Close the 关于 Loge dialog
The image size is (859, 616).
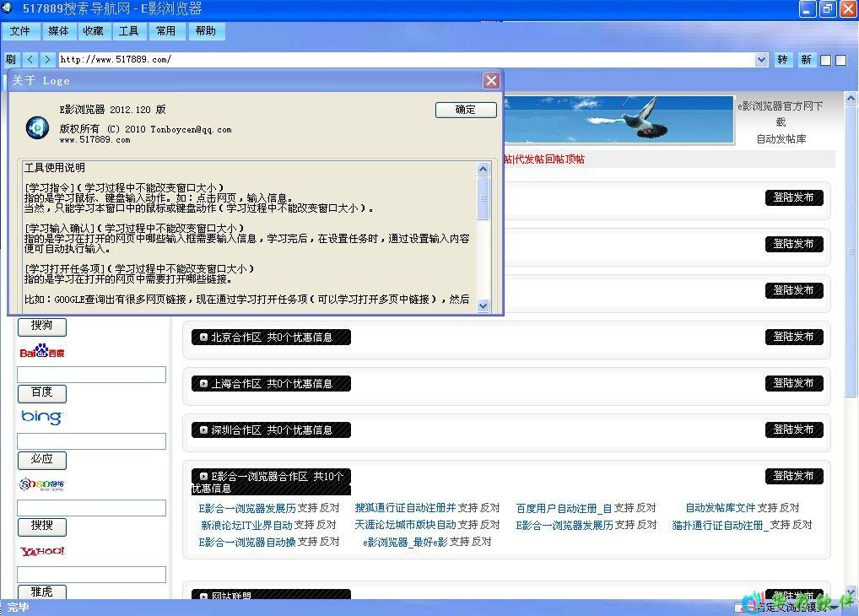(x=491, y=81)
